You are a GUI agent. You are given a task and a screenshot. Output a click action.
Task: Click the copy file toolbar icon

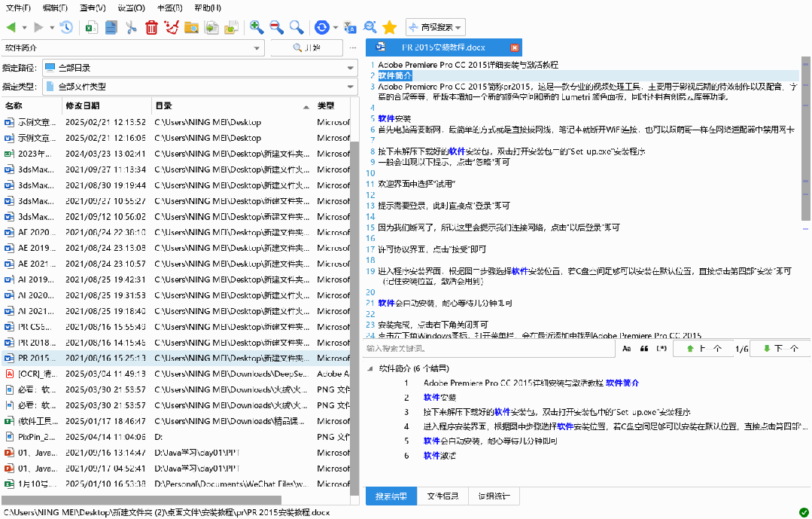211,27
